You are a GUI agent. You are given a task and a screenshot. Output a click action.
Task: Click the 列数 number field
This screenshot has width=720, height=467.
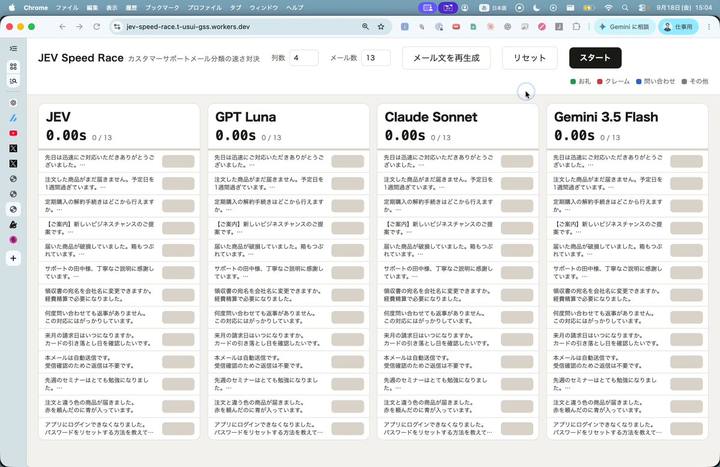click(304, 58)
